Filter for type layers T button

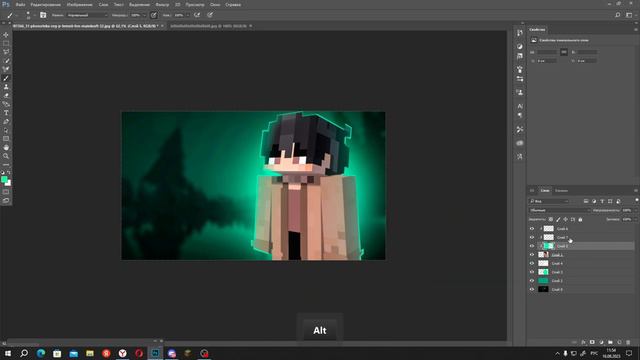602,201
